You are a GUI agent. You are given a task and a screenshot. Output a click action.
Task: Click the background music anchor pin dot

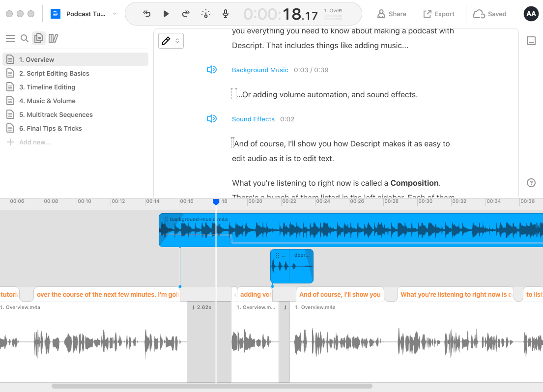tap(180, 286)
